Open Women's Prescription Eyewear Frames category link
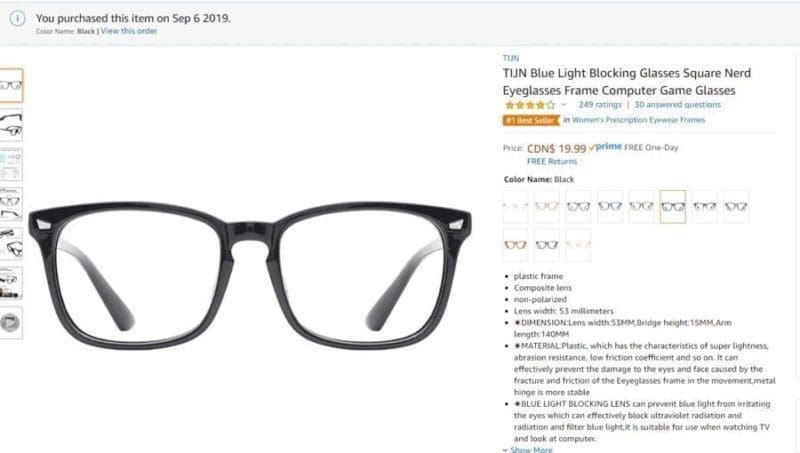 [x=638, y=120]
